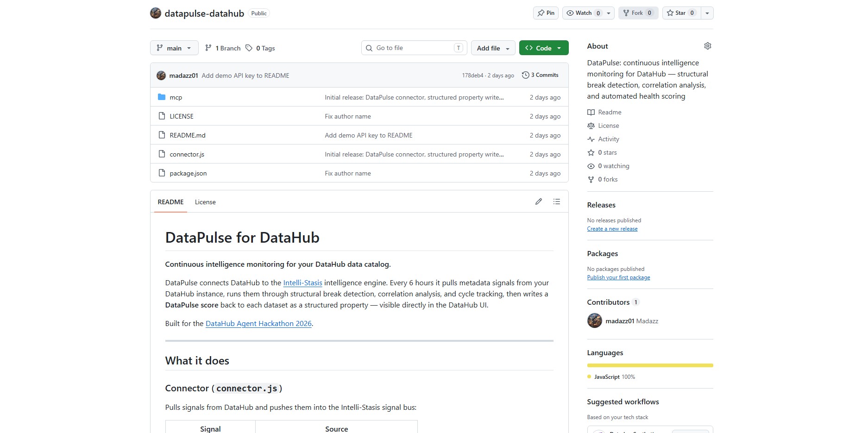Image resolution: width=868 pixels, height=433 pixels.
Task: Click the search magnifier icon in Go to file
Action: pyautogui.click(x=369, y=48)
